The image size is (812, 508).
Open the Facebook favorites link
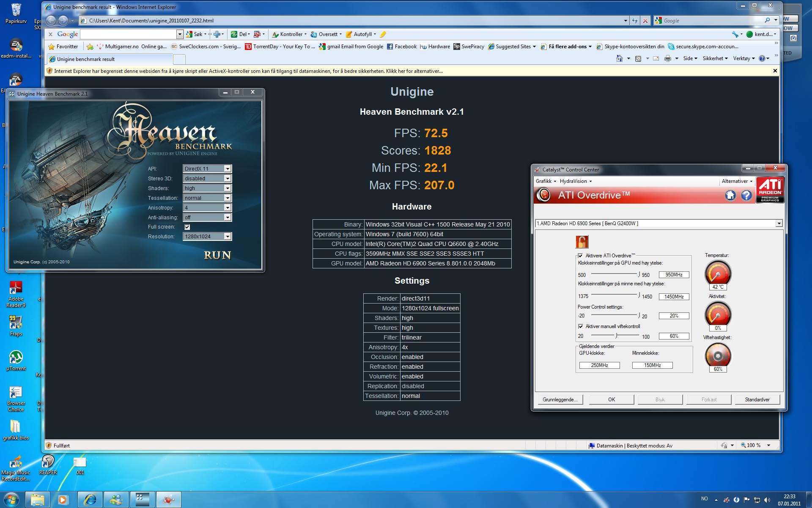401,47
